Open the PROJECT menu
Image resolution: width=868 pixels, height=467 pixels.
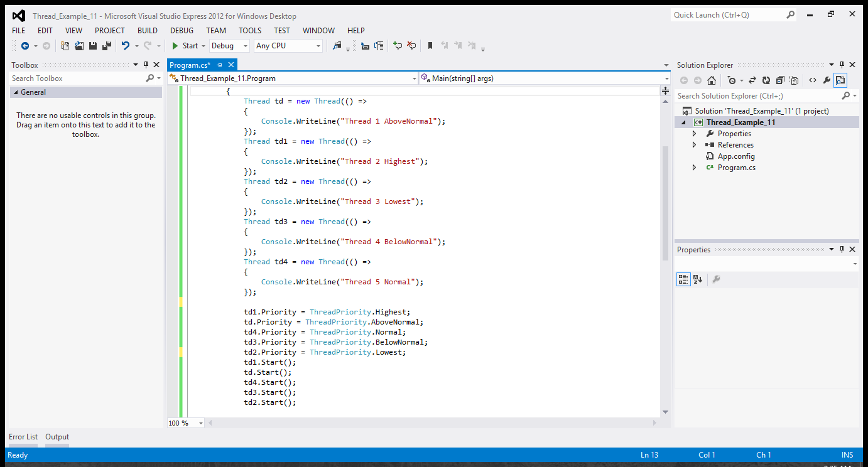tap(110, 30)
